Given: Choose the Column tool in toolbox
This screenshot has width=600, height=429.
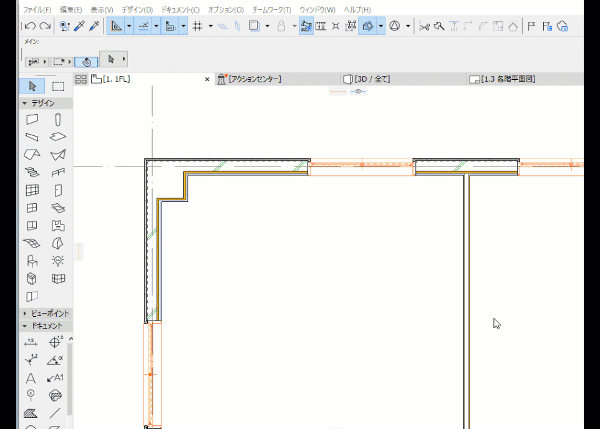Looking at the screenshot, I should tap(58, 120).
